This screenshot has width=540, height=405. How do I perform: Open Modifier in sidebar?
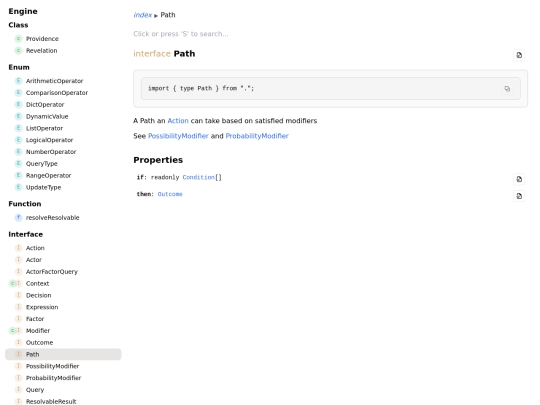(x=38, y=331)
